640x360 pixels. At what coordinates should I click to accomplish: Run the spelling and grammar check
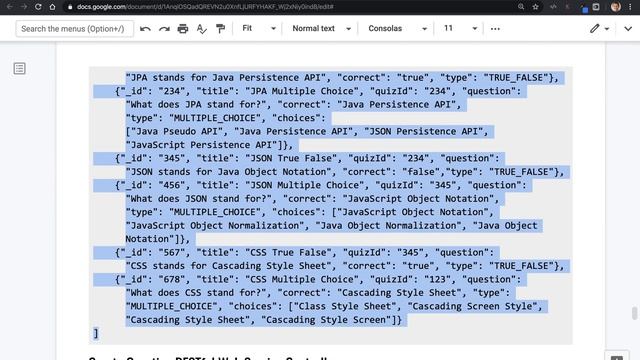[202, 29]
